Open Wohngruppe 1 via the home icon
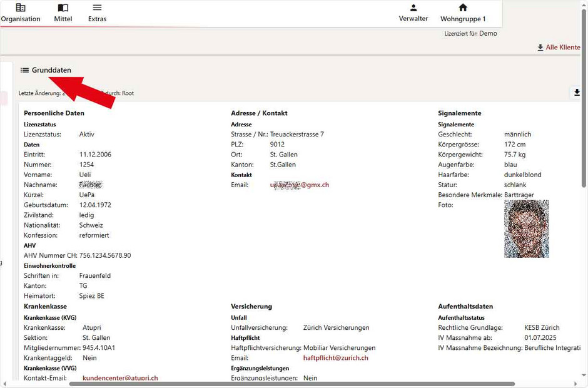 462,8
